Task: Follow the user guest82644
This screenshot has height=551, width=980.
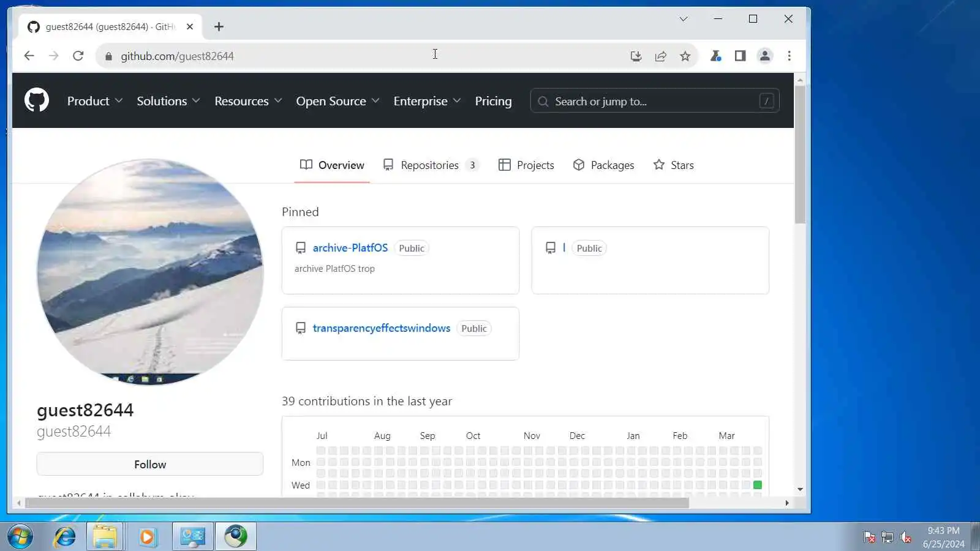Action: click(x=150, y=464)
